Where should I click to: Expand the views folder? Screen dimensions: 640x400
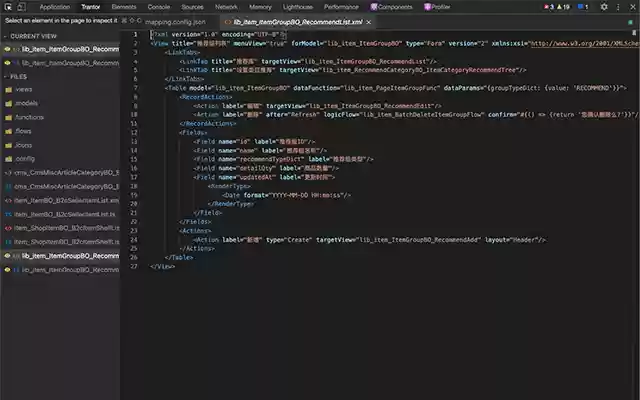click(x=24, y=90)
